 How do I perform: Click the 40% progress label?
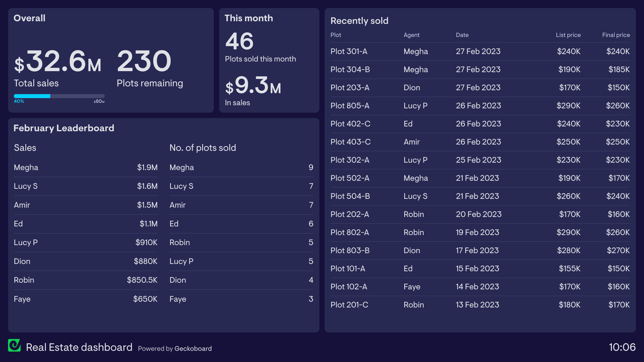[x=19, y=101]
